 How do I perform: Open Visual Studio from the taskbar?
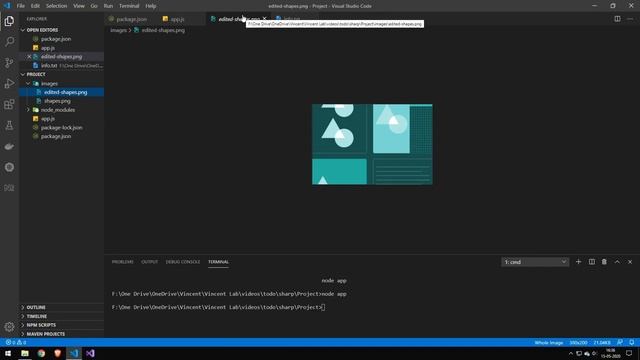[90, 353]
